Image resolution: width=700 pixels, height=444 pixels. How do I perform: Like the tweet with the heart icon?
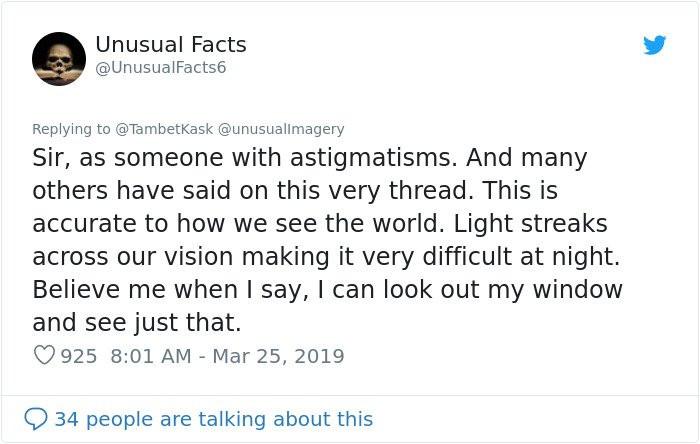pos(44,355)
